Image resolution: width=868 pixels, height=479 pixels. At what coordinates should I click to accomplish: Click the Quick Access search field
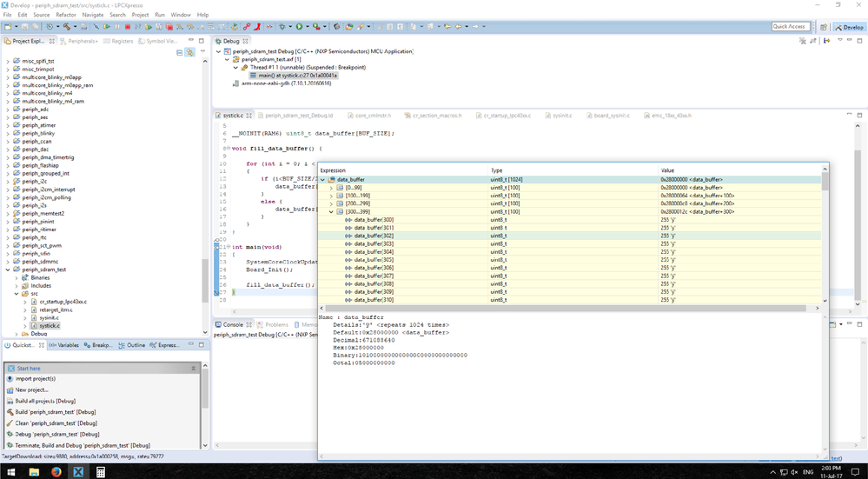[x=789, y=27]
